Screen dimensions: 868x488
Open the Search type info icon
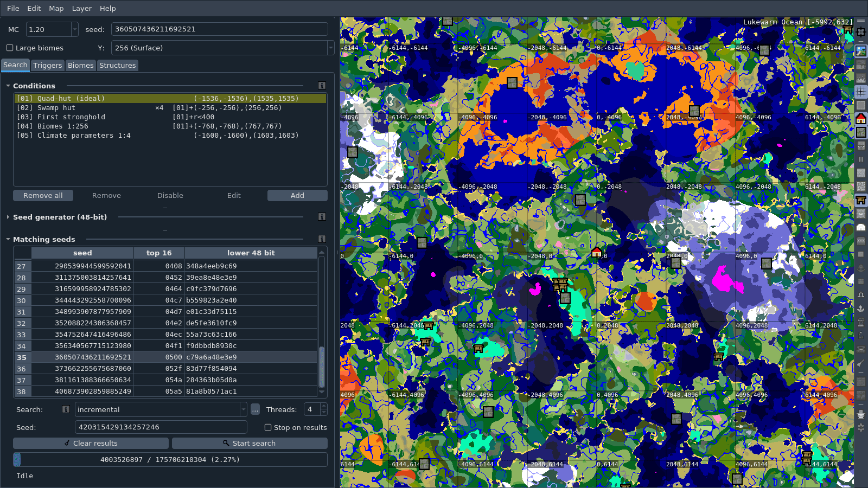coord(66,409)
